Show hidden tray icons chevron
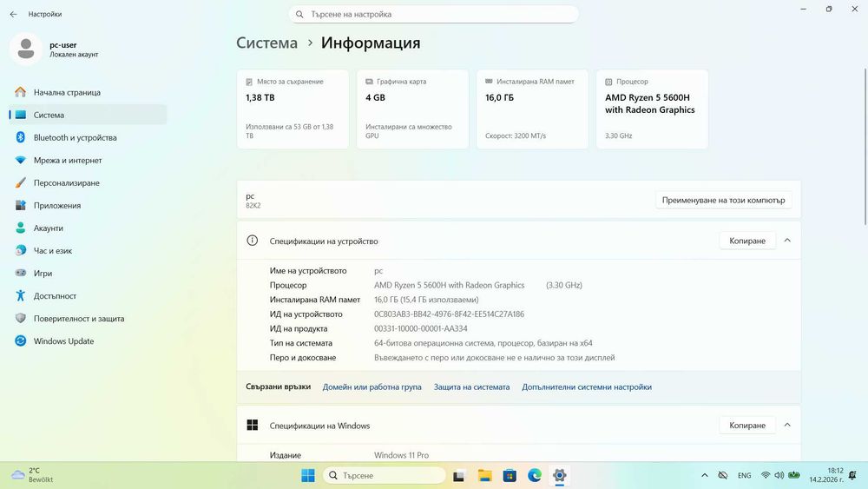The image size is (868, 489). tap(705, 475)
